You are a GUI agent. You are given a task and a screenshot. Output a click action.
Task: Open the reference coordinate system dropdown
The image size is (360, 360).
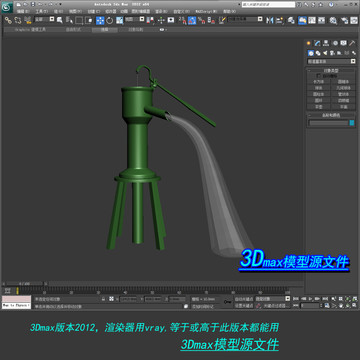136,20
